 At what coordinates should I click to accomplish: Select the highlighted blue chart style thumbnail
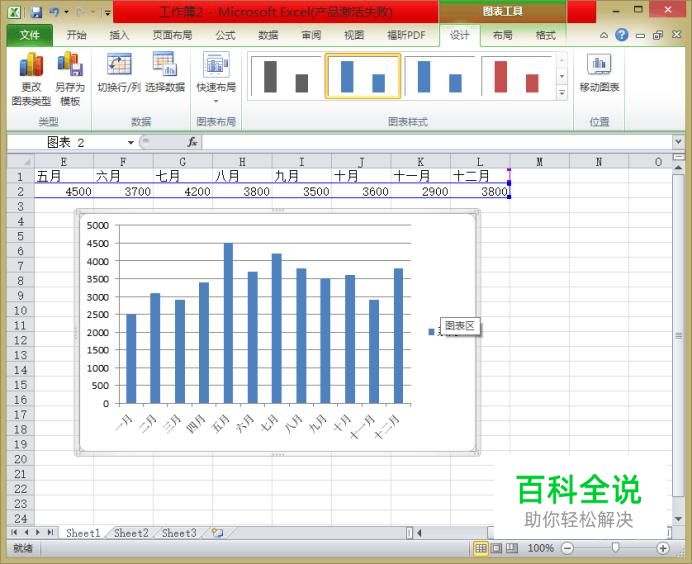coord(363,76)
